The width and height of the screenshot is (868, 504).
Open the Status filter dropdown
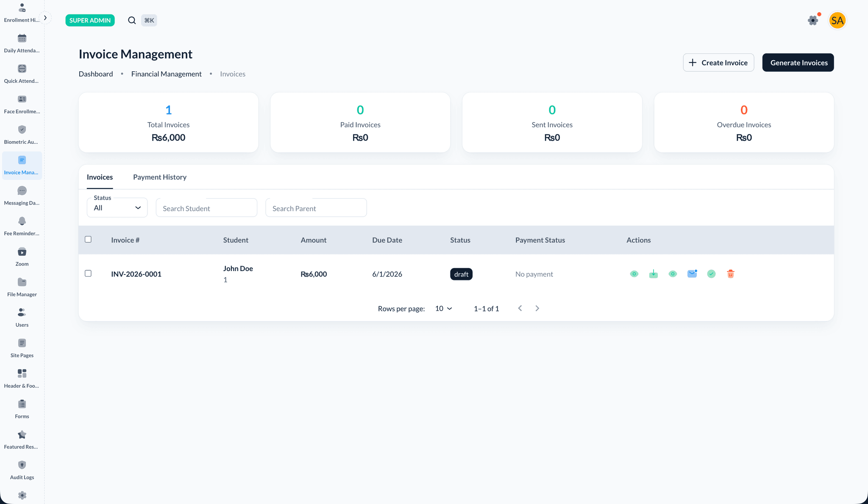coord(117,207)
